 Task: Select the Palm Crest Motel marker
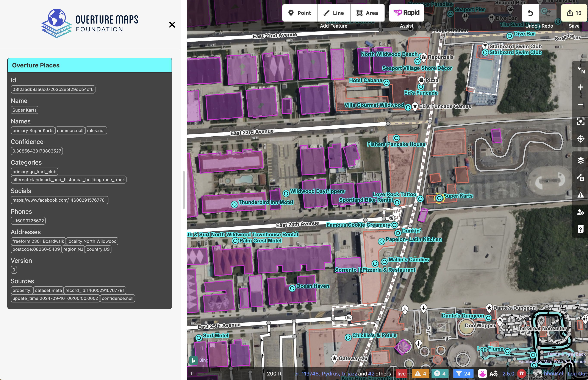click(x=235, y=241)
